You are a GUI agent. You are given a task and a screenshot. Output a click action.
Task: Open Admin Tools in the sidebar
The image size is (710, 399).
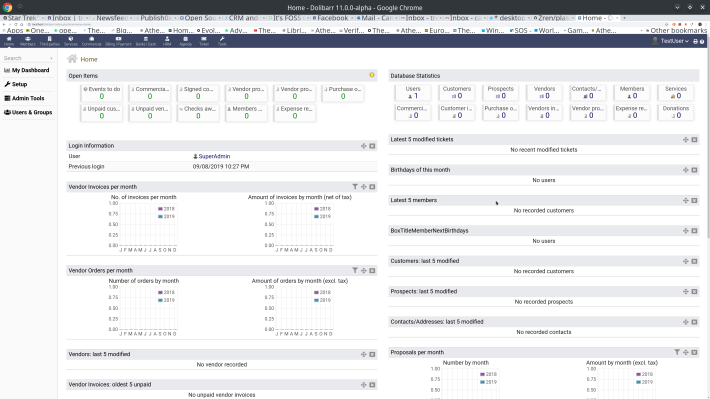pos(24,98)
